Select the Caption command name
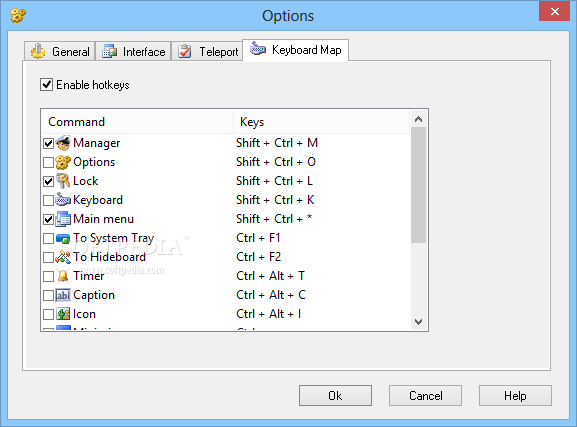The height and width of the screenshot is (427, 577). 94,295
